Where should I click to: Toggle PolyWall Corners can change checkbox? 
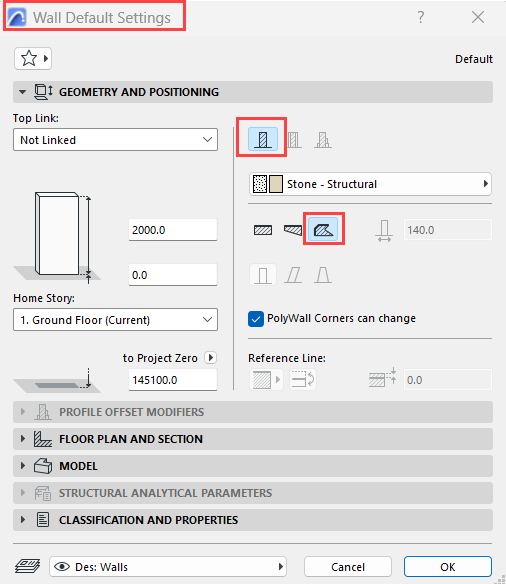click(x=256, y=319)
